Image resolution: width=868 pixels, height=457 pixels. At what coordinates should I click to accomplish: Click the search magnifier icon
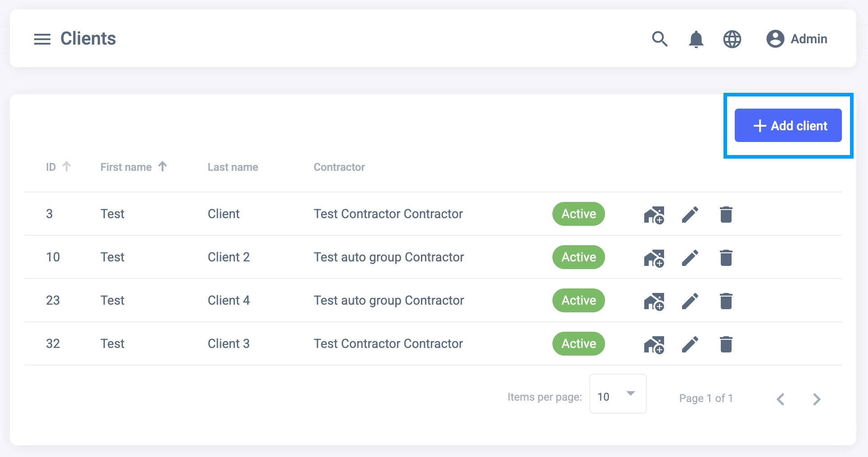(x=660, y=39)
